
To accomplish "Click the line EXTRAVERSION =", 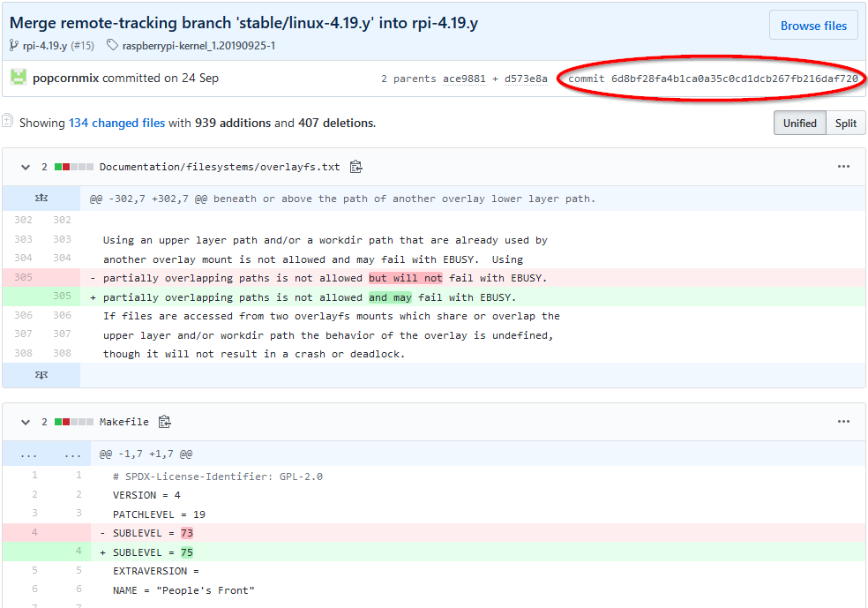I will click(155, 571).
